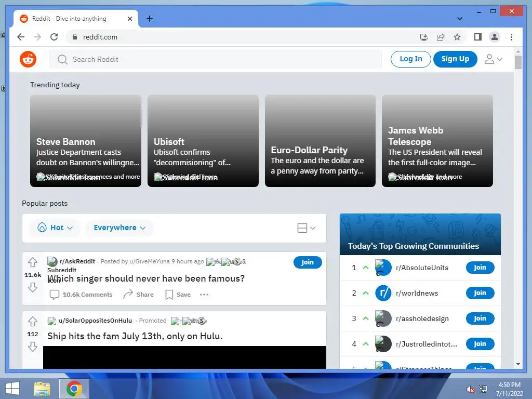Click the Reddit logo home icon
The image size is (532, 399).
pyautogui.click(x=28, y=59)
